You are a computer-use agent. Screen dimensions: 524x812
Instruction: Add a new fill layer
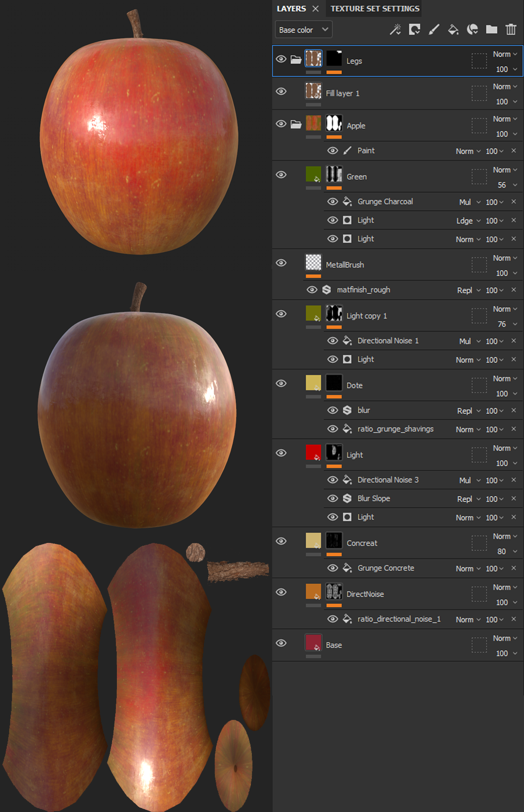click(x=453, y=30)
